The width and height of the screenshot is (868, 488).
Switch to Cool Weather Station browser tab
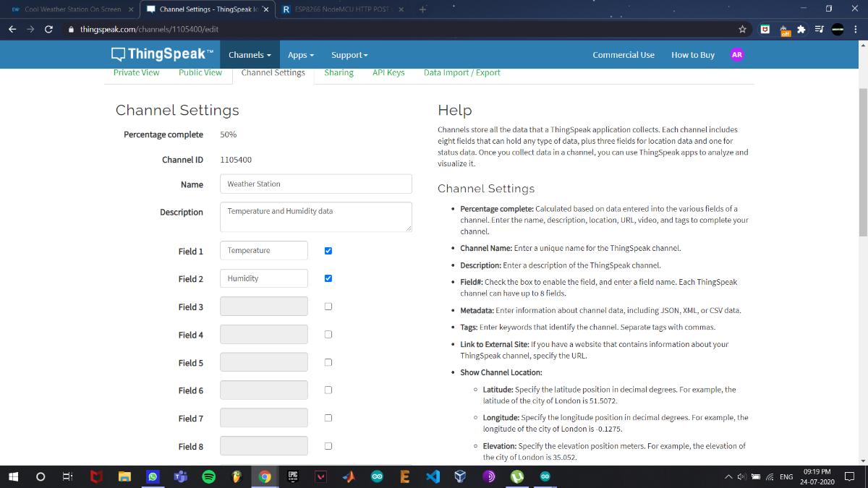tap(72, 10)
